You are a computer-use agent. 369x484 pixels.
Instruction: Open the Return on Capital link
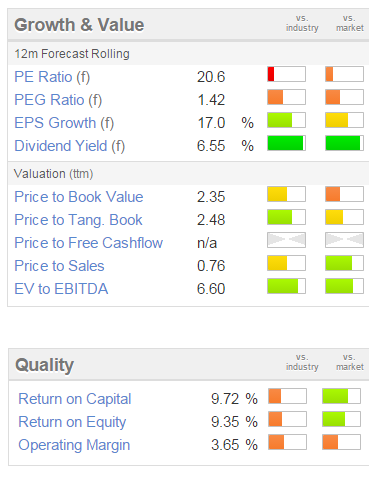75,399
